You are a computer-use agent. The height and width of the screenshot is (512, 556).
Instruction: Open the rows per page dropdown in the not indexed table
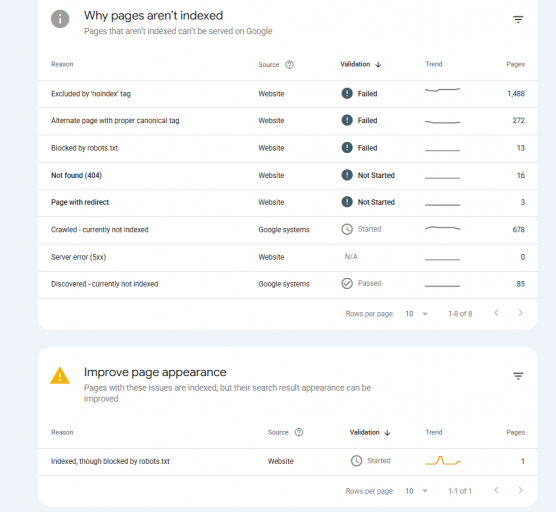click(417, 314)
